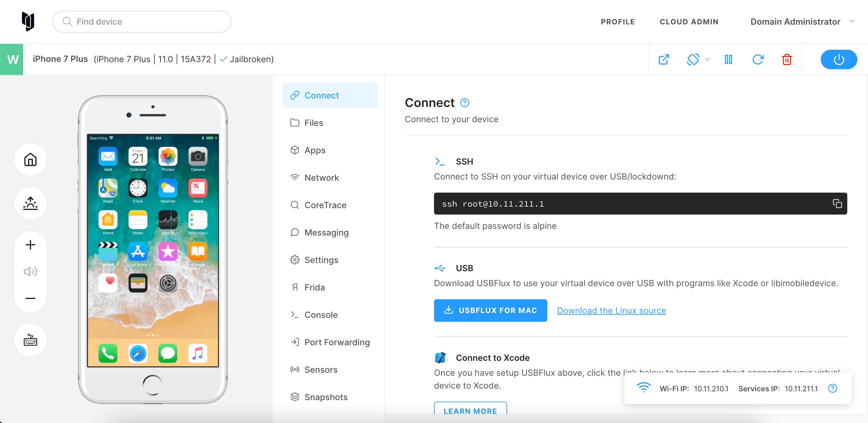Click the Wi-Fi icon in IP panel
This screenshot has width=868, height=423.
click(644, 388)
